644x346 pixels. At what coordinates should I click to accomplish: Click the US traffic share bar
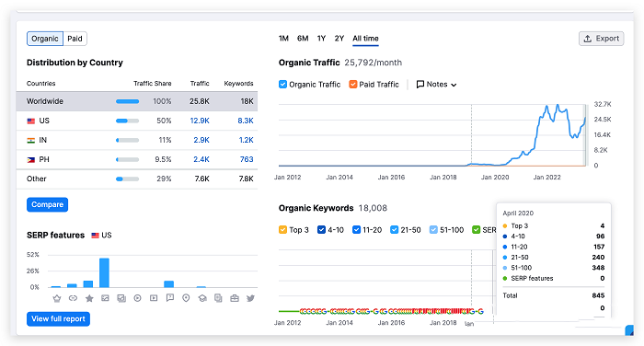tap(127, 121)
